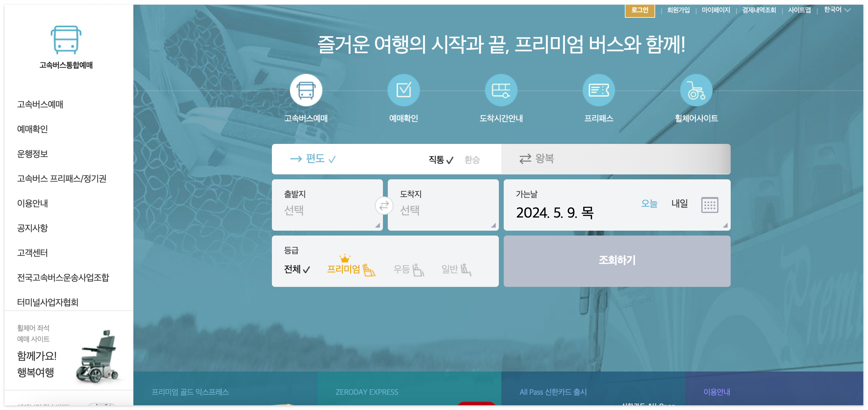
Task: Click the bus logo above 고속버스통합예매
Action: click(x=66, y=40)
